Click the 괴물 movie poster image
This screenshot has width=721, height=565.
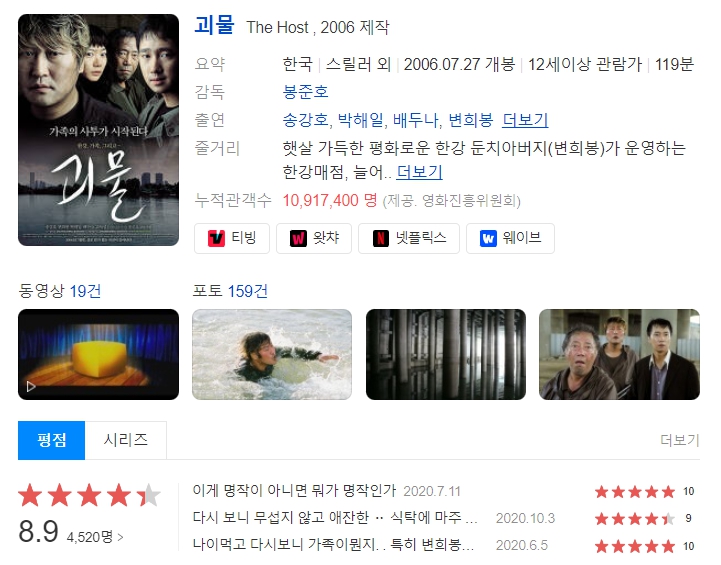[98, 130]
